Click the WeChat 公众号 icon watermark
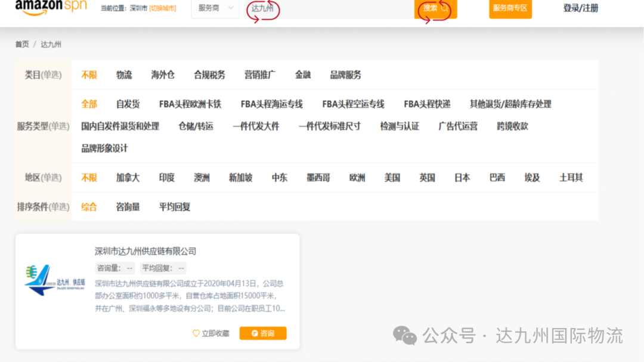Screen dimensions: 644x362 pos(405,336)
